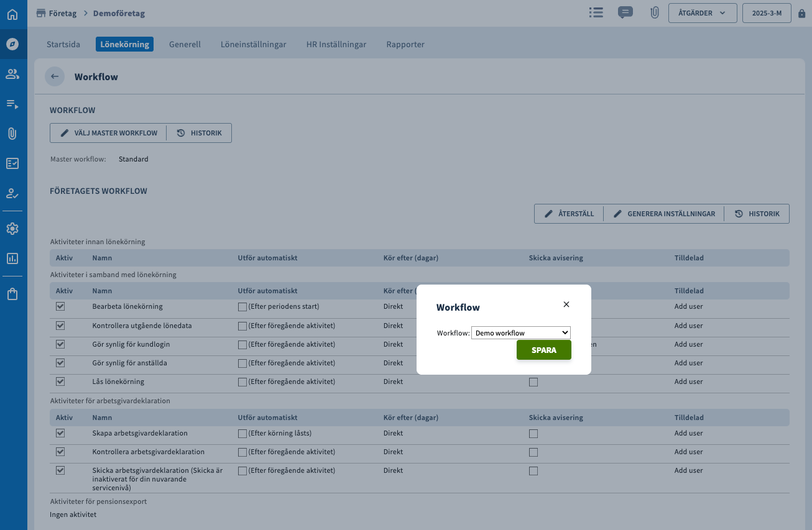This screenshot has height=530, width=812.
Task: Go to the Rapporter tab
Action: coord(405,44)
